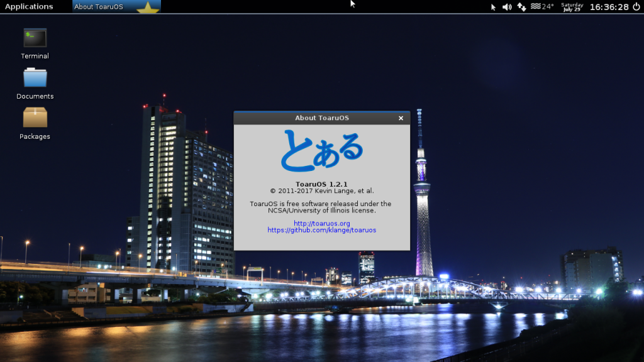This screenshot has height=362, width=644.
Task: Open the GitHub klange/toaruos link
Action: tap(321, 230)
